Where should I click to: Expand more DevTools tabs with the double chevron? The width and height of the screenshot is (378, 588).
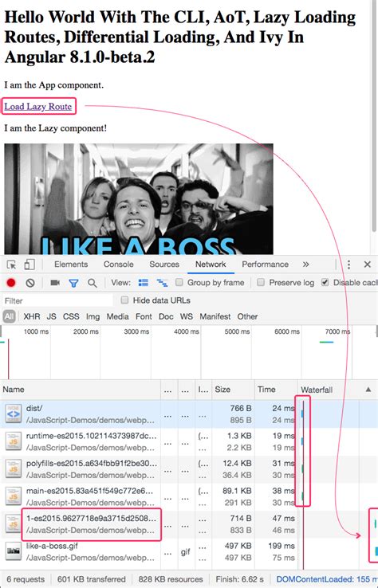(306, 265)
